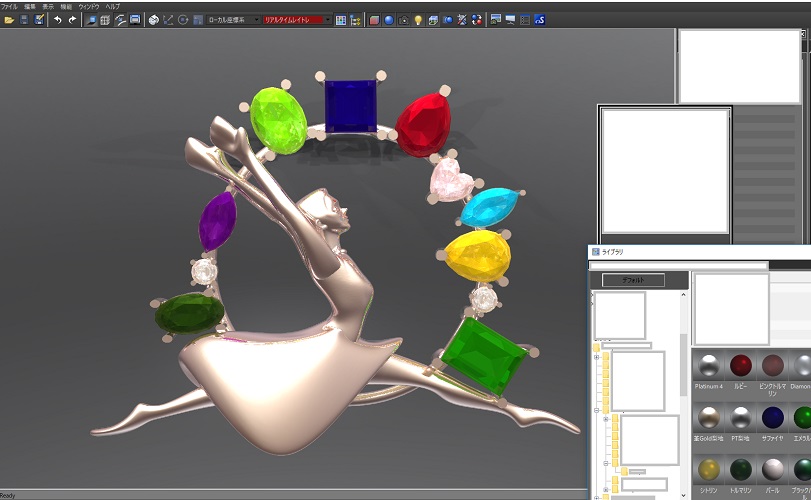Click the light bulb icon

point(418,20)
